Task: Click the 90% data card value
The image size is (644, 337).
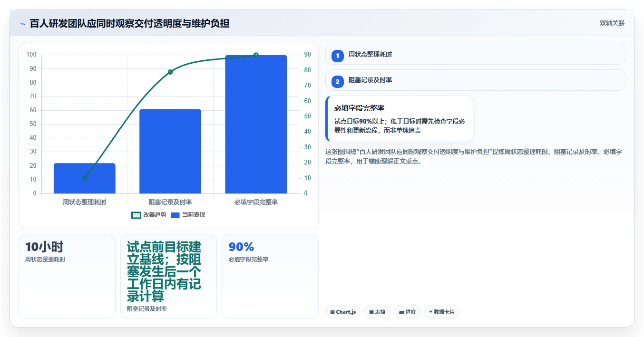Action: pyautogui.click(x=241, y=247)
